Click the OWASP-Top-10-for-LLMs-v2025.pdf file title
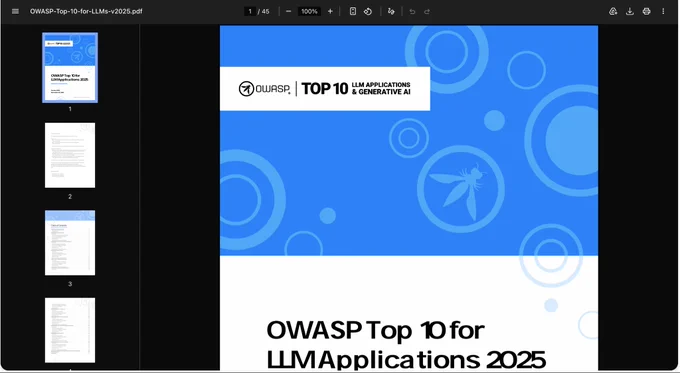The image size is (680, 373). tap(86, 11)
